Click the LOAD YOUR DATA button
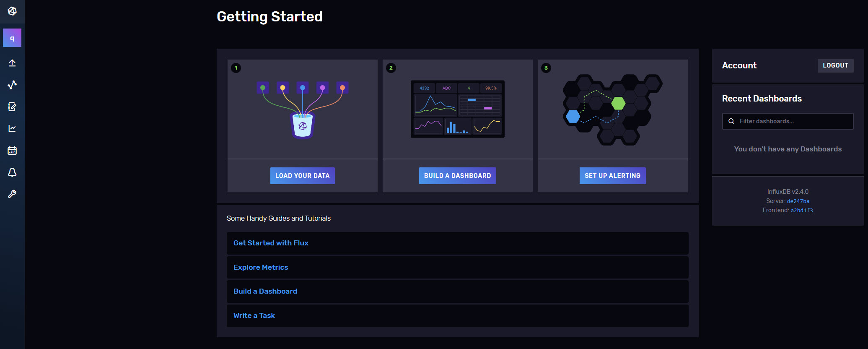 (x=303, y=176)
